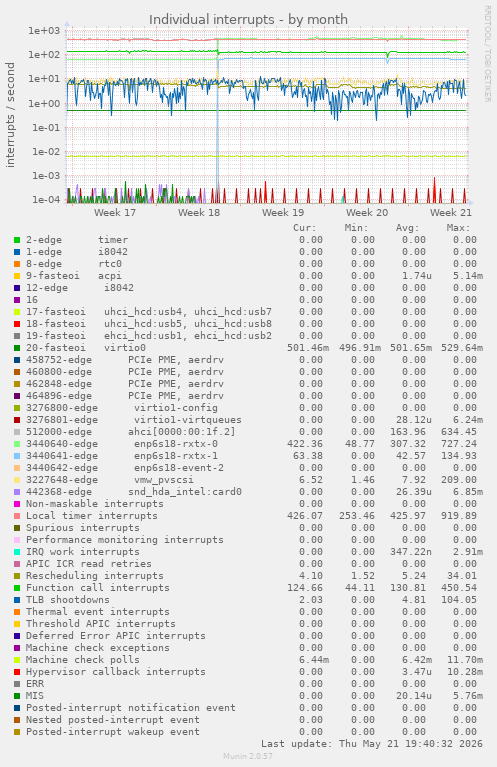Click the lime swatch for Machine check polls
497x767 pixels.
pos(17,660)
